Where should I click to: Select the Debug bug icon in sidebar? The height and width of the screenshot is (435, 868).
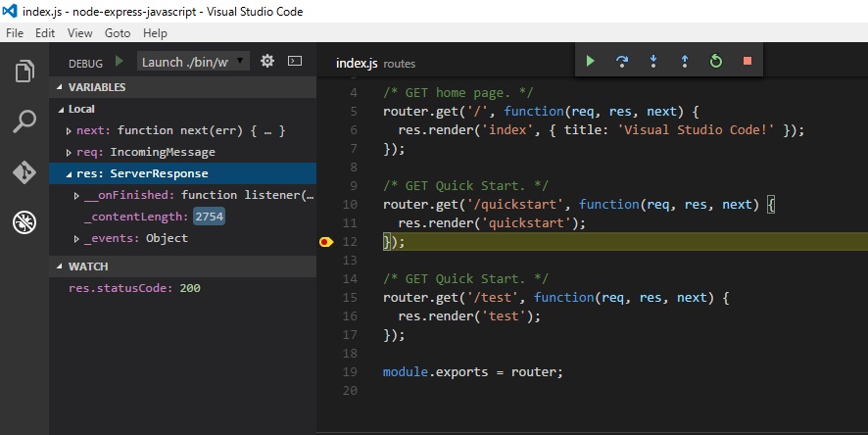pyautogui.click(x=24, y=222)
